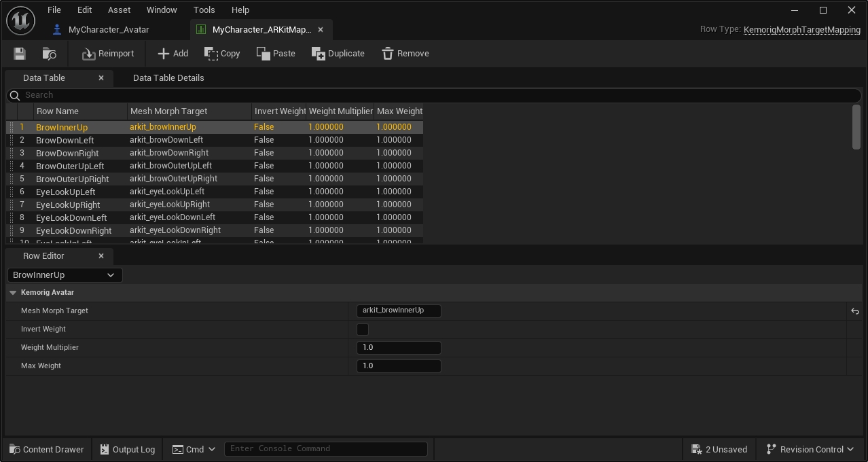Reset Mesh Morph Target to default arrow
Screen dimensions: 868x462
(854, 311)
